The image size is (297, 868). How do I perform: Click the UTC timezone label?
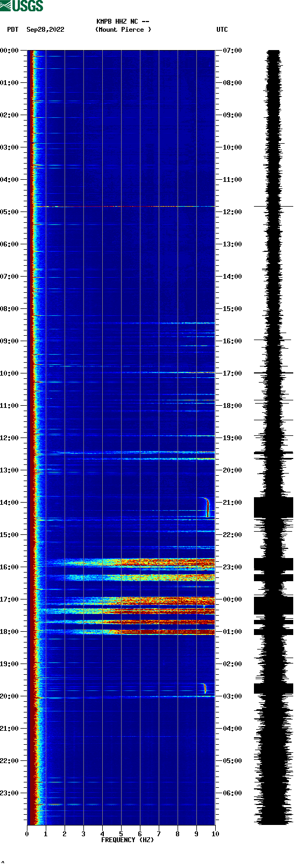click(222, 30)
